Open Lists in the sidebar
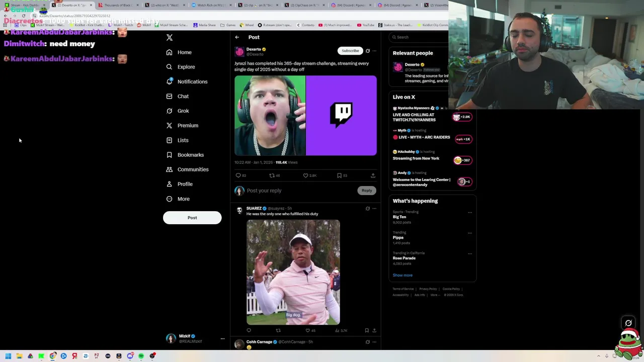644x362 pixels. click(177, 140)
